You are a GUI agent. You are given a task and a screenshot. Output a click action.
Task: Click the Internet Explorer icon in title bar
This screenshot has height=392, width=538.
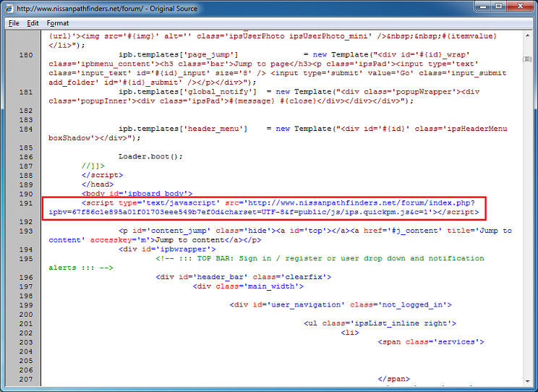pyautogui.click(x=9, y=8)
